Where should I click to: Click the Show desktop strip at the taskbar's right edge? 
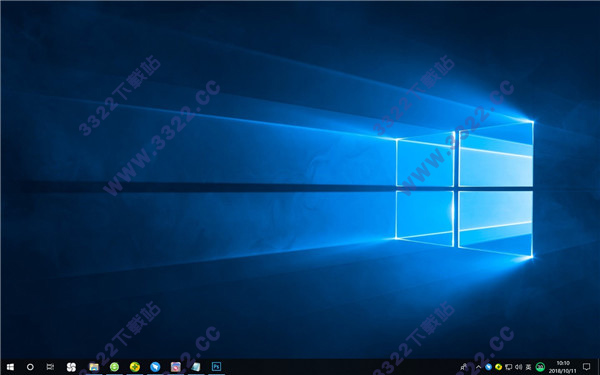pyautogui.click(x=598, y=367)
